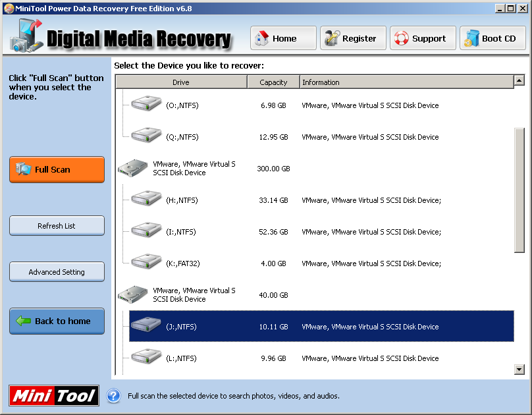Select the (I:,NTFS) label
The width and height of the screenshot is (532, 415).
click(181, 232)
